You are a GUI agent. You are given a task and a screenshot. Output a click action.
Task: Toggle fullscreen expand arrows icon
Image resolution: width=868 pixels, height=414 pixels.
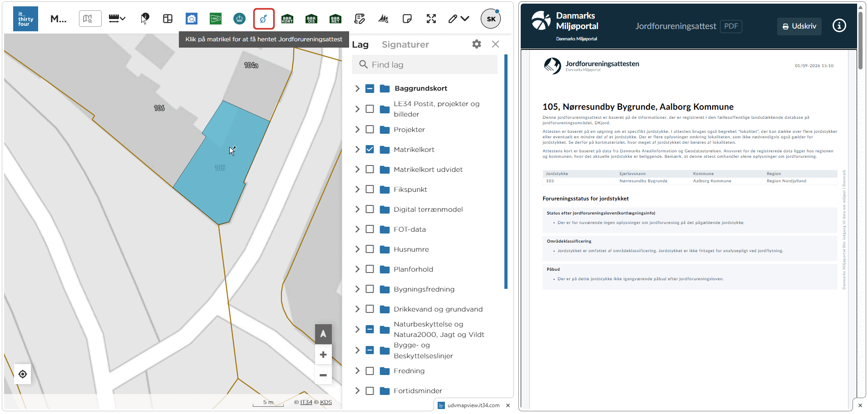click(x=431, y=19)
